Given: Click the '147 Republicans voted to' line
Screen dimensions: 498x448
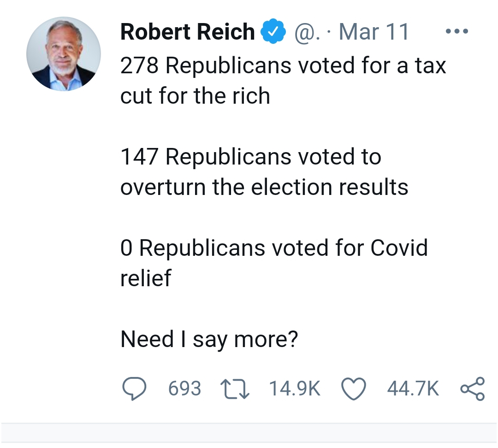Looking at the screenshot, I should pos(250,157).
